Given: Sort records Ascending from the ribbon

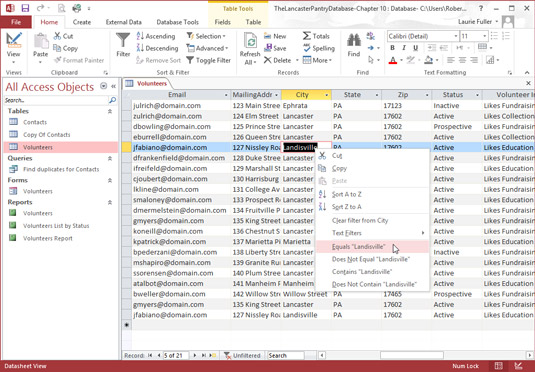Looking at the screenshot, I should [156, 36].
